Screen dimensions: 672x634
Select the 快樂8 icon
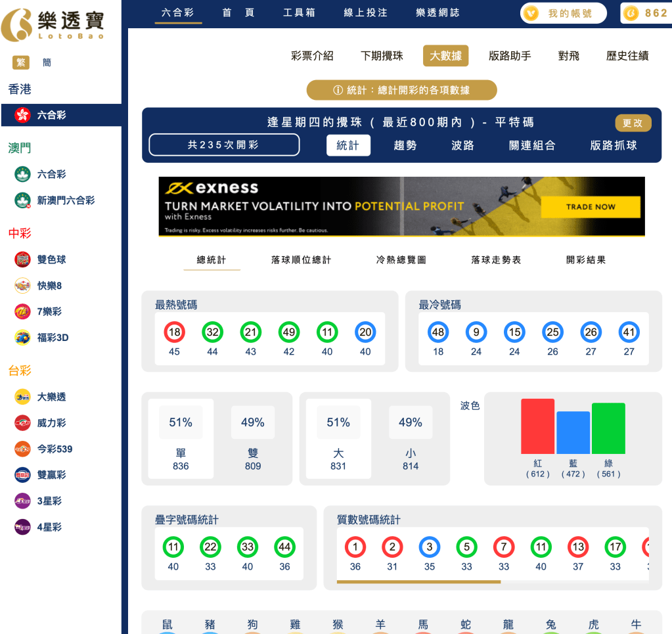(x=22, y=286)
